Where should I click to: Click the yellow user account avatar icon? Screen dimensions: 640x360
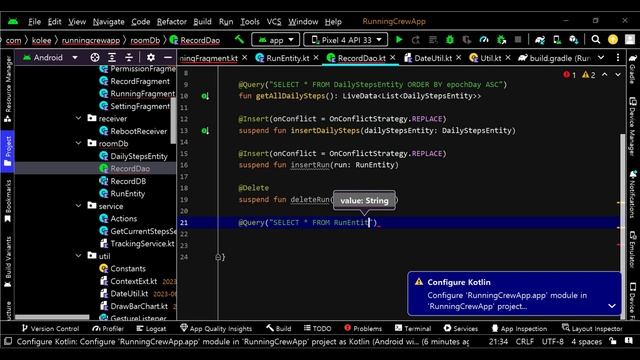click(613, 40)
